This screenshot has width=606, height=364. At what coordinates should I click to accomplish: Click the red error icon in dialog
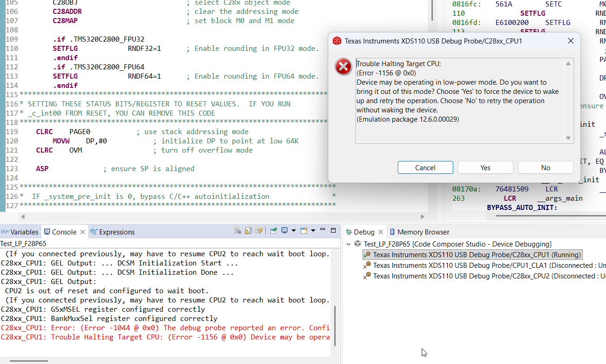click(x=344, y=67)
